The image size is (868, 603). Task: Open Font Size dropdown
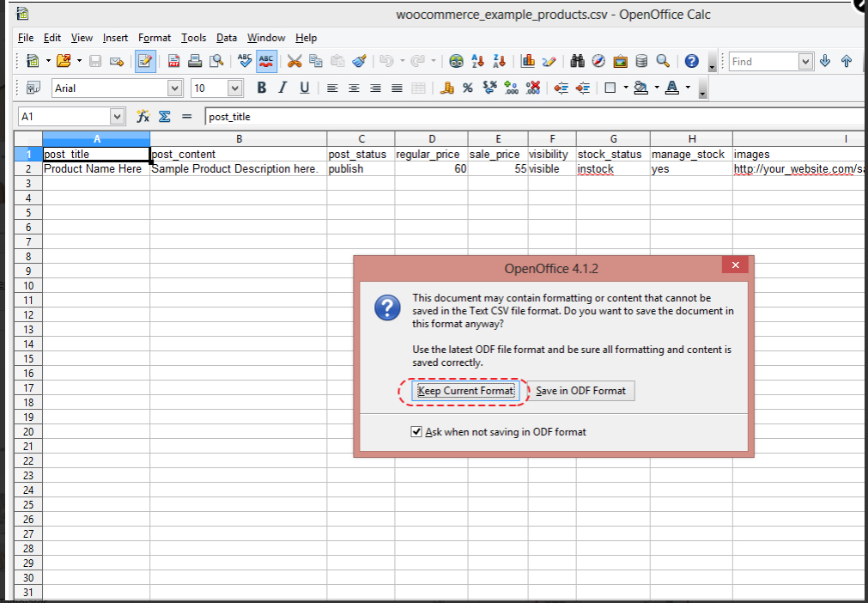(235, 88)
